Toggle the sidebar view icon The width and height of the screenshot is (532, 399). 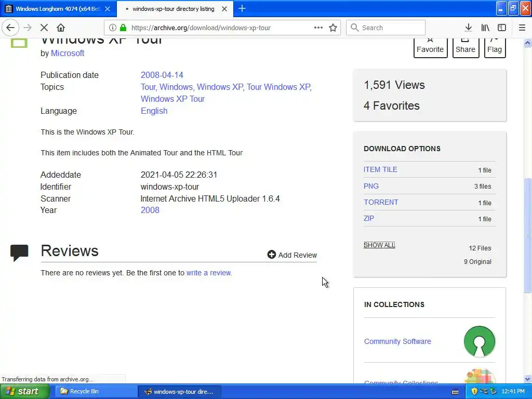502,28
